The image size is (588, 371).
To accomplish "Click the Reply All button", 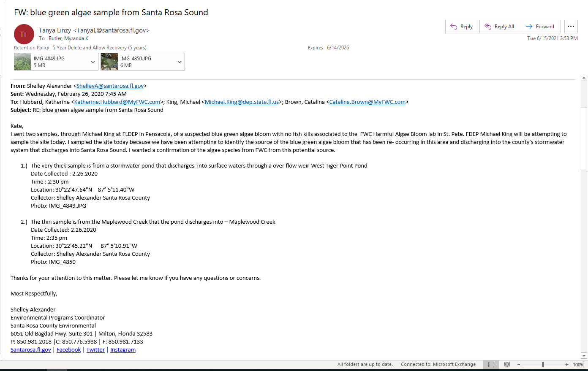I will point(500,27).
